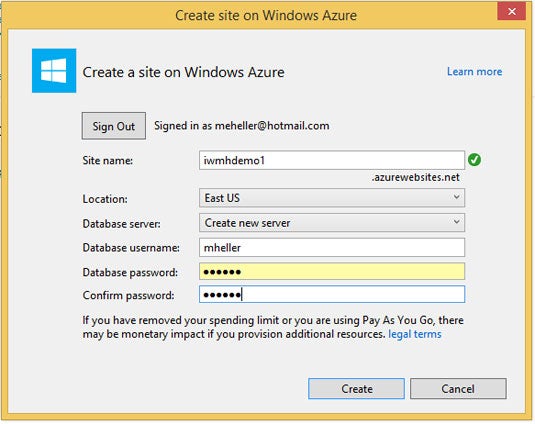Open the Location dropdown showing East US

[332, 198]
